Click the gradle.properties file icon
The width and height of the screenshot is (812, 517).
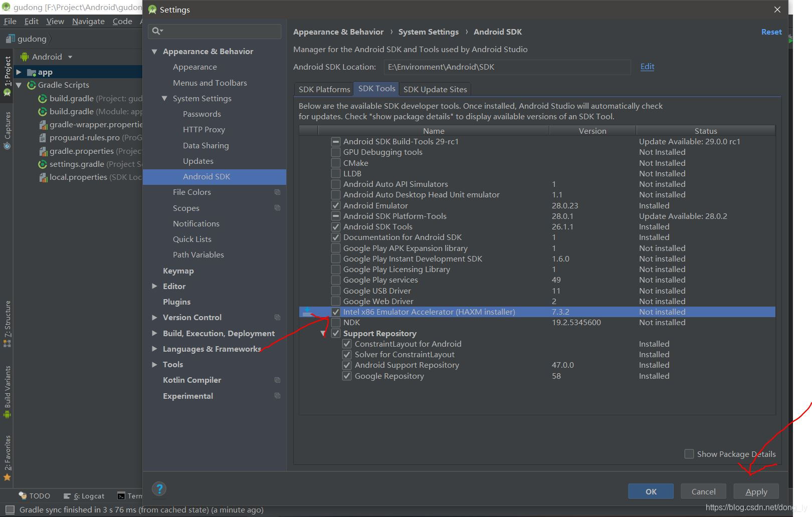coord(43,151)
